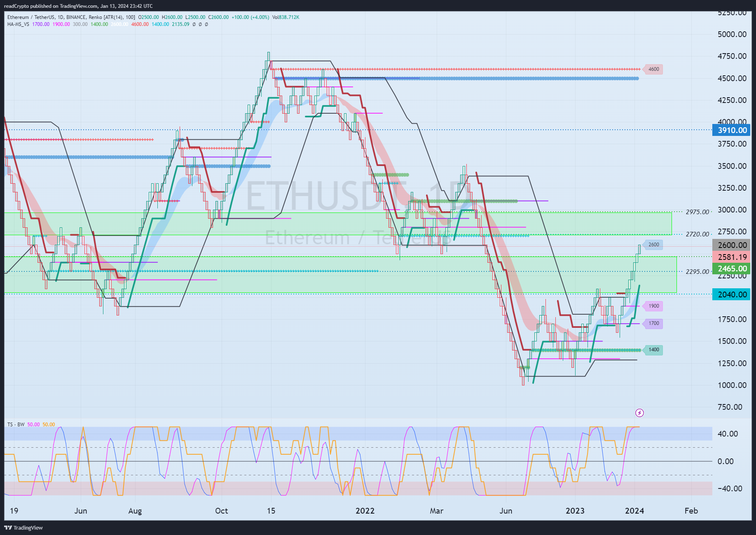Click the teal 1400 level tag
The image size is (756, 535).
pos(653,350)
